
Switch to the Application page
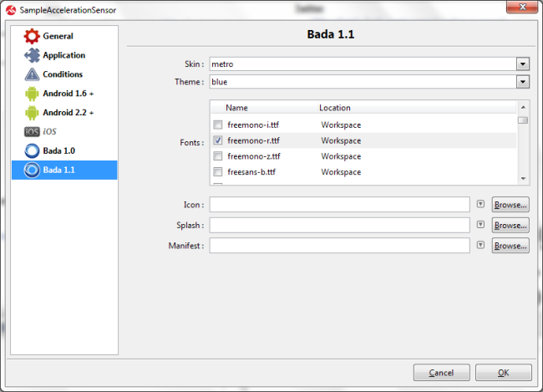pos(64,55)
